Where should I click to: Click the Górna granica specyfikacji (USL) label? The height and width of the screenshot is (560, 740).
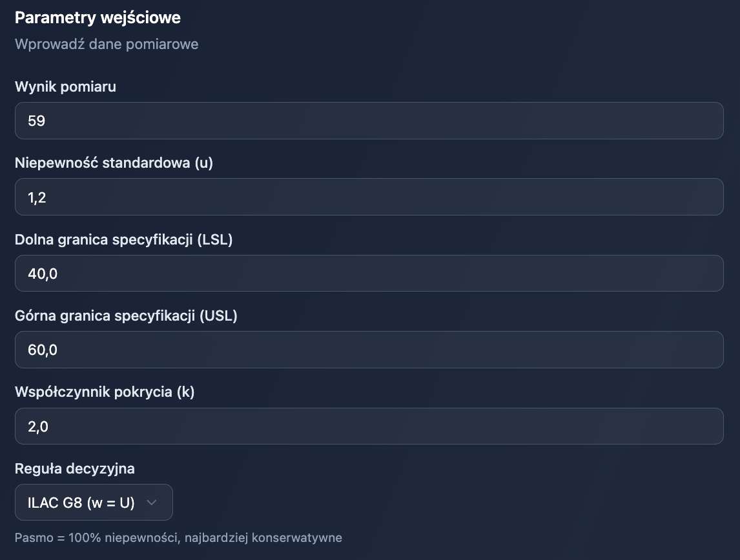tap(126, 315)
